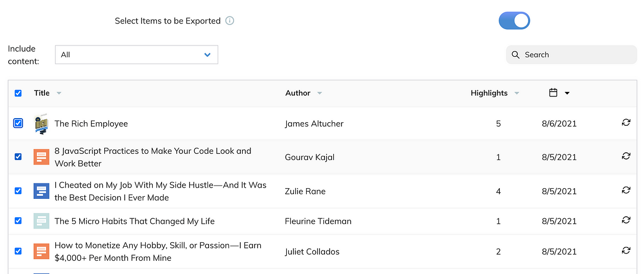The height and width of the screenshot is (274, 644).
Task: Open The Rich Employee title
Action: [91, 124]
